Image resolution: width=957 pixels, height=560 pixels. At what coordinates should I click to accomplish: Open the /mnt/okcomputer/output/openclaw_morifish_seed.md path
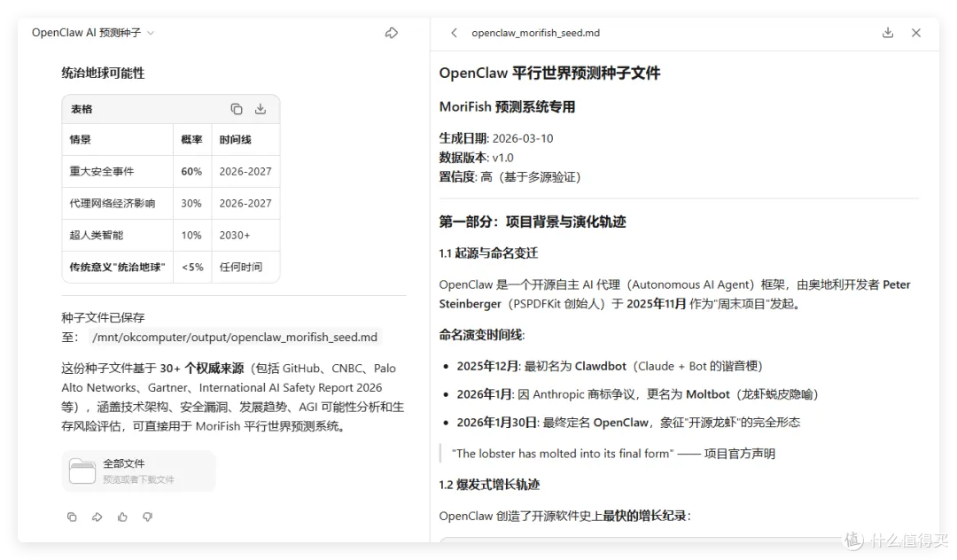pos(235,337)
